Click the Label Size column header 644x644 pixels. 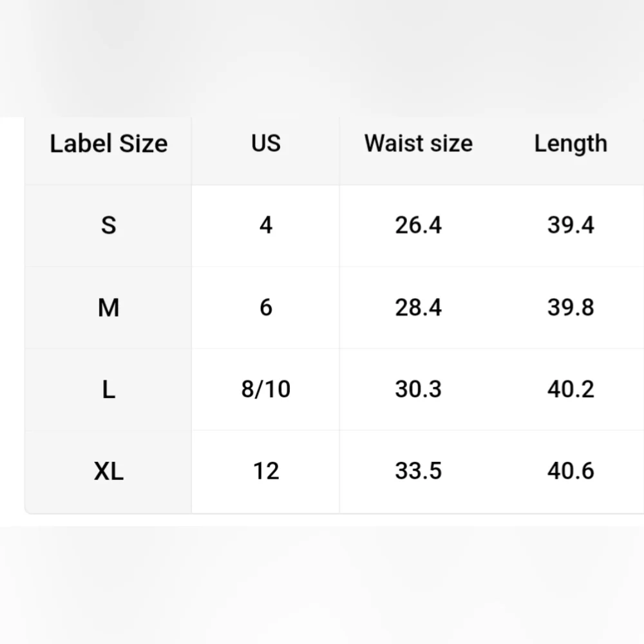(x=108, y=144)
